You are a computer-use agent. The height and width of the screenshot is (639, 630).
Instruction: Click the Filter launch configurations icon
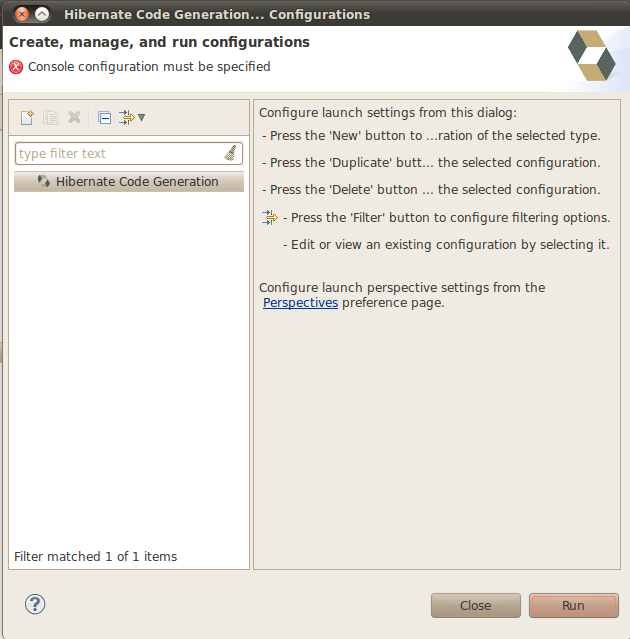(126, 117)
